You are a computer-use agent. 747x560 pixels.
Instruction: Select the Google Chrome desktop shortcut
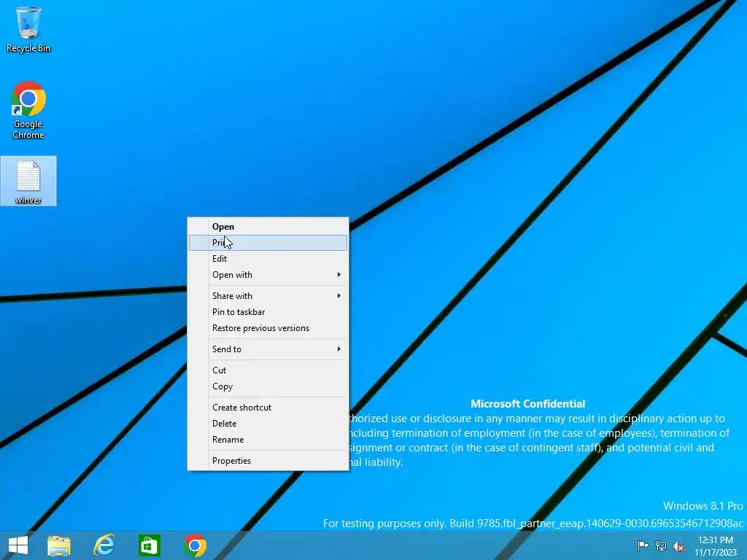[x=28, y=111]
